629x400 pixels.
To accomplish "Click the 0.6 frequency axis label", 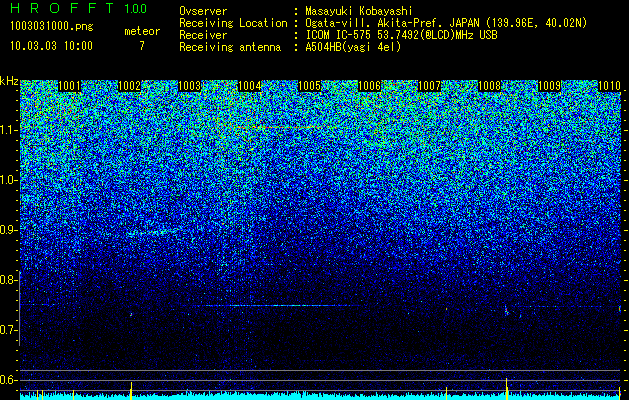I will (8, 380).
